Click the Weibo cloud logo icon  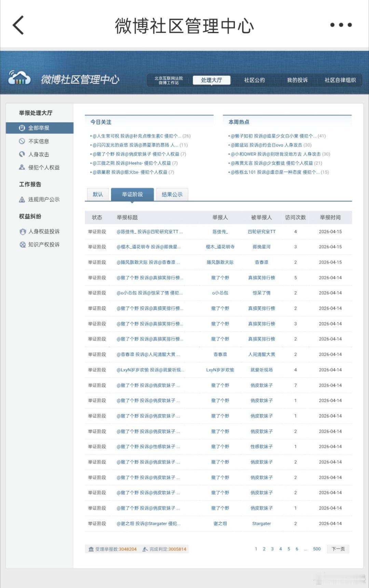click(19, 78)
